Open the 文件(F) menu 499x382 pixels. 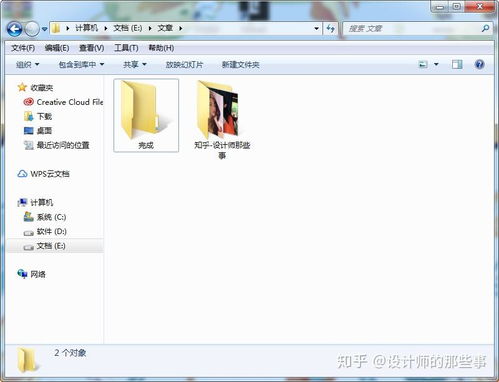pyautogui.click(x=23, y=48)
